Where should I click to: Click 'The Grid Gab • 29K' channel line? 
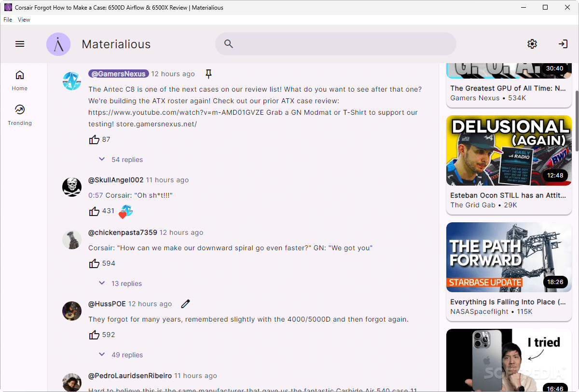click(x=483, y=205)
